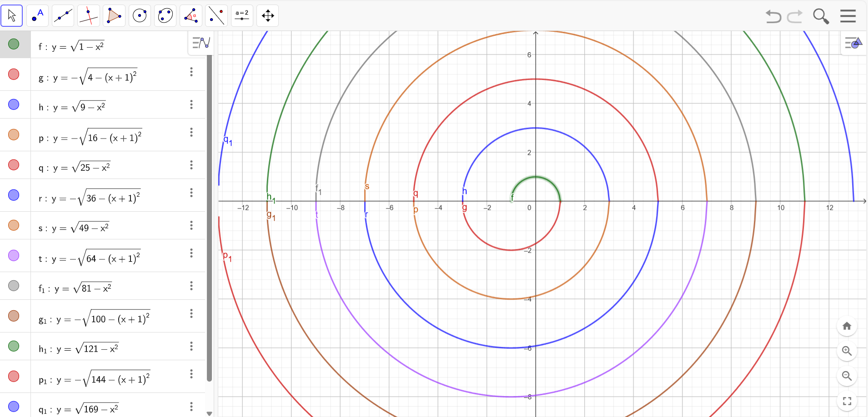
Task: Toggle visibility of function p
Action: 14,134
